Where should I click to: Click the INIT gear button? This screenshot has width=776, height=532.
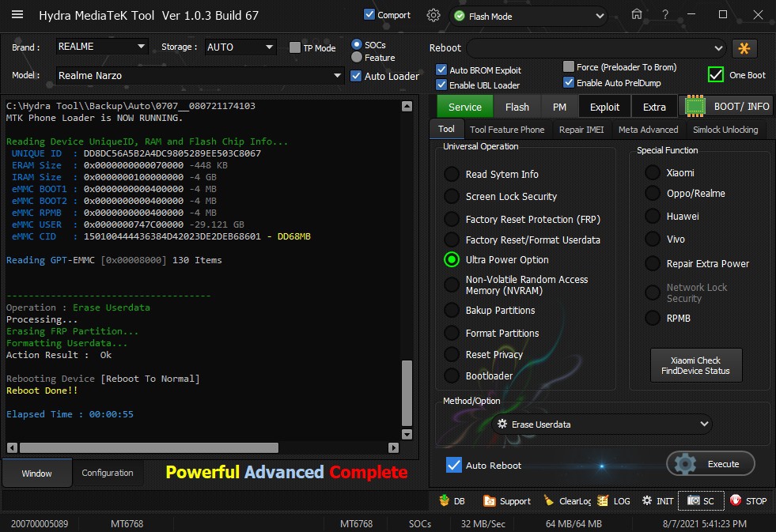657,501
